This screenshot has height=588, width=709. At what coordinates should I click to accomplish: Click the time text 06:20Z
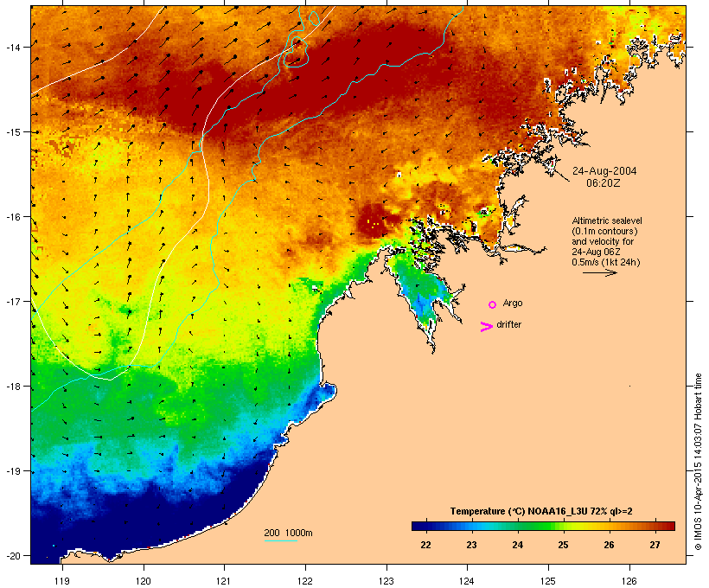pyautogui.click(x=604, y=183)
